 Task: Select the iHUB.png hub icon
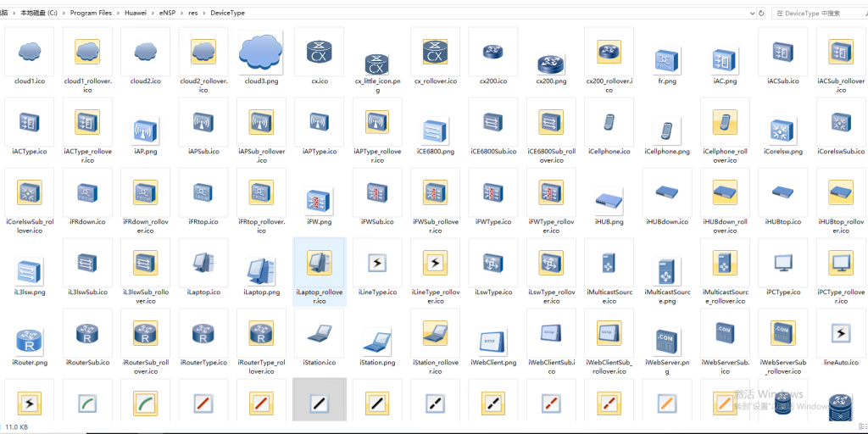coord(609,198)
